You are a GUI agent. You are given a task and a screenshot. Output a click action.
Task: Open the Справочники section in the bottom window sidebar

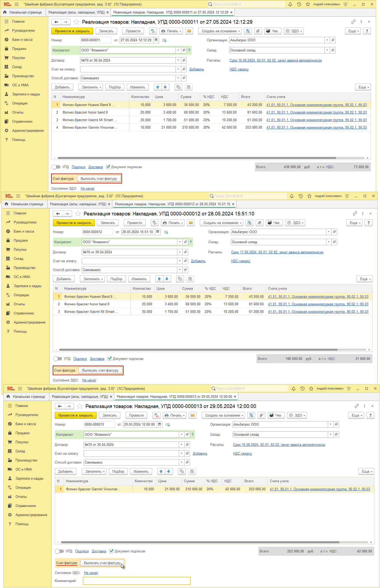tap(25, 506)
